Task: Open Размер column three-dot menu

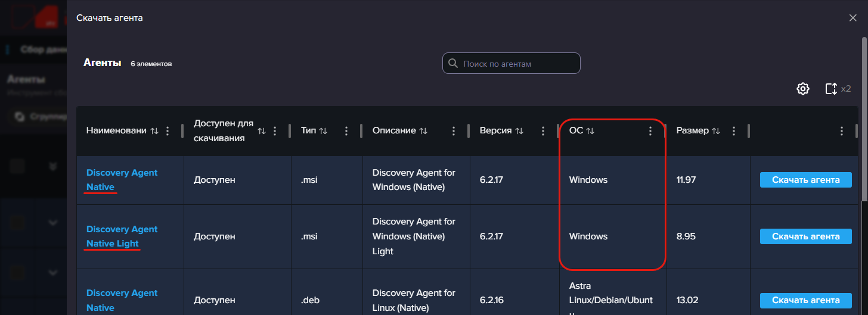Action: click(x=734, y=131)
